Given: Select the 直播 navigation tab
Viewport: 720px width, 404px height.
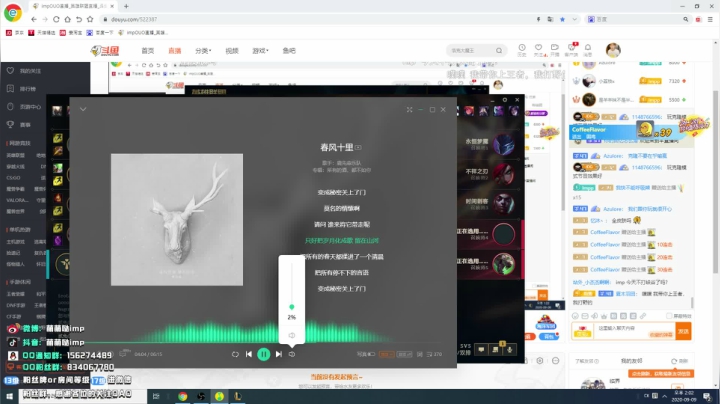Looking at the screenshot, I should 174,50.
